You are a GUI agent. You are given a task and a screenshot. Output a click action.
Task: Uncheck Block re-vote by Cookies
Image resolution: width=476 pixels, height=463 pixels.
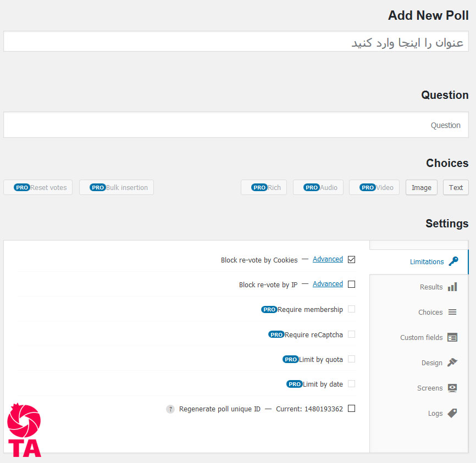(352, 259)
